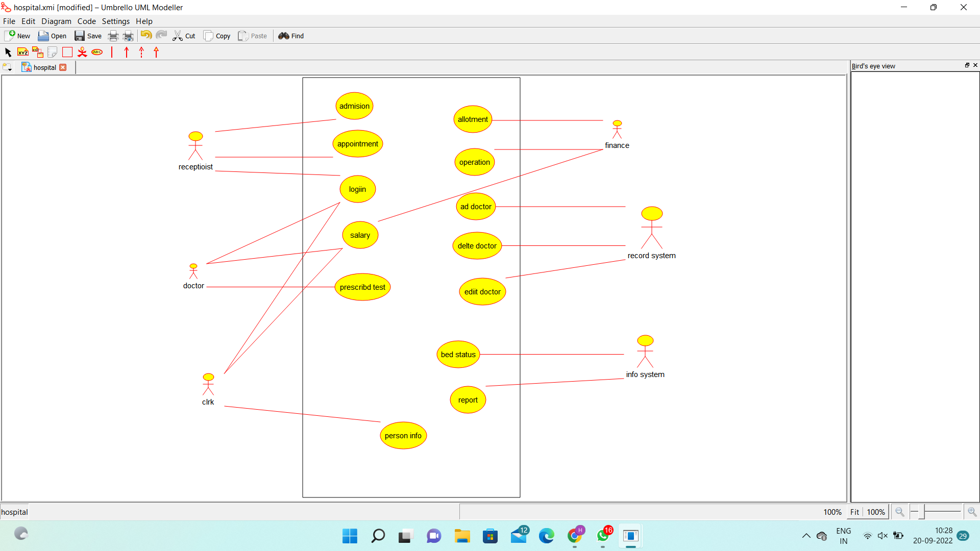This screenshot has width=980, height=551.
Task: Show hidden system tray icons
Action: pyautogui.click(x=806, y=536)
